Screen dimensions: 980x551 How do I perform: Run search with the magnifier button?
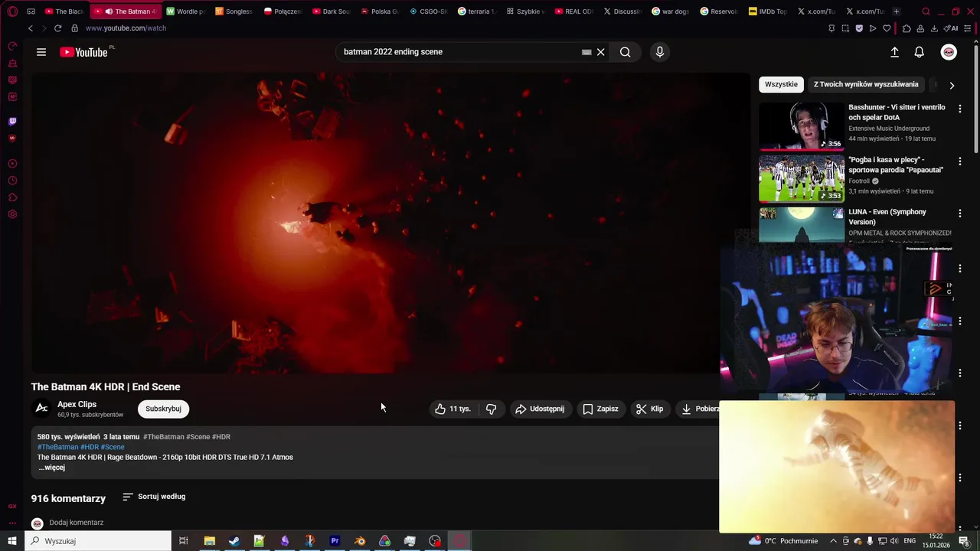(x=626, y=52)
